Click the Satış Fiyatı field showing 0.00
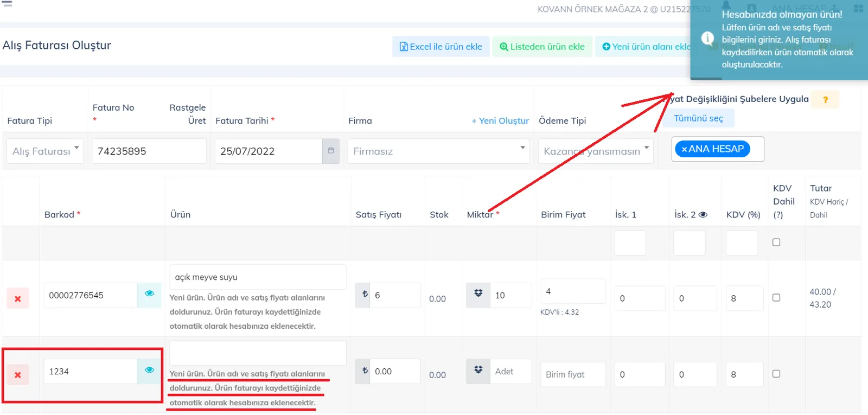 click(x=395, y=372)
